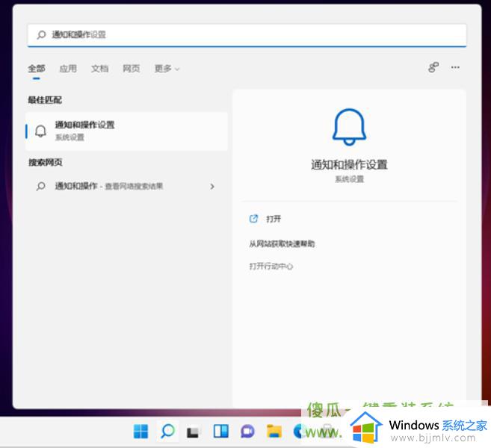Select the 全部 tab
The height and width of the screenshot is (448, 491).
[x=37, y=69]
